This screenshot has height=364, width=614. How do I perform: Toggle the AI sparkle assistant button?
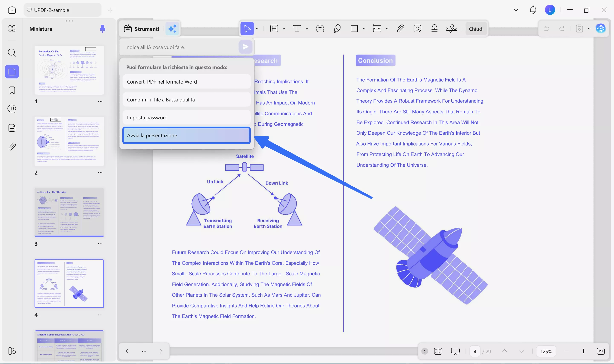172,29
